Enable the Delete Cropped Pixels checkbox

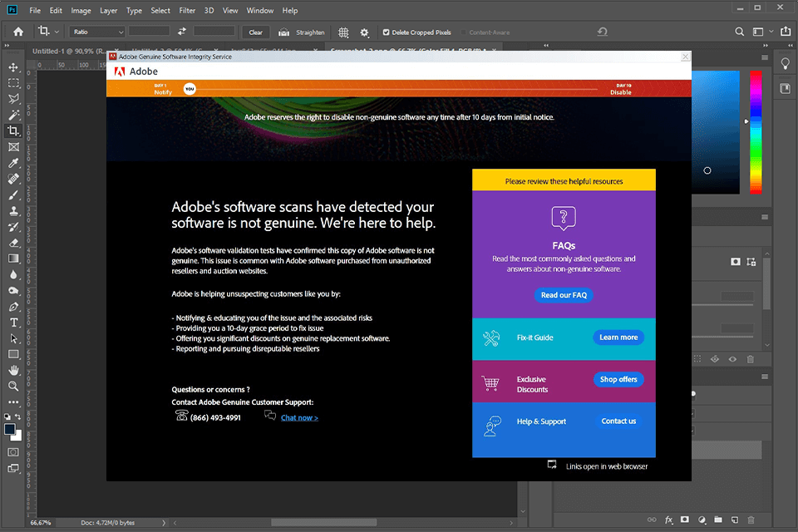coord(387,32)
